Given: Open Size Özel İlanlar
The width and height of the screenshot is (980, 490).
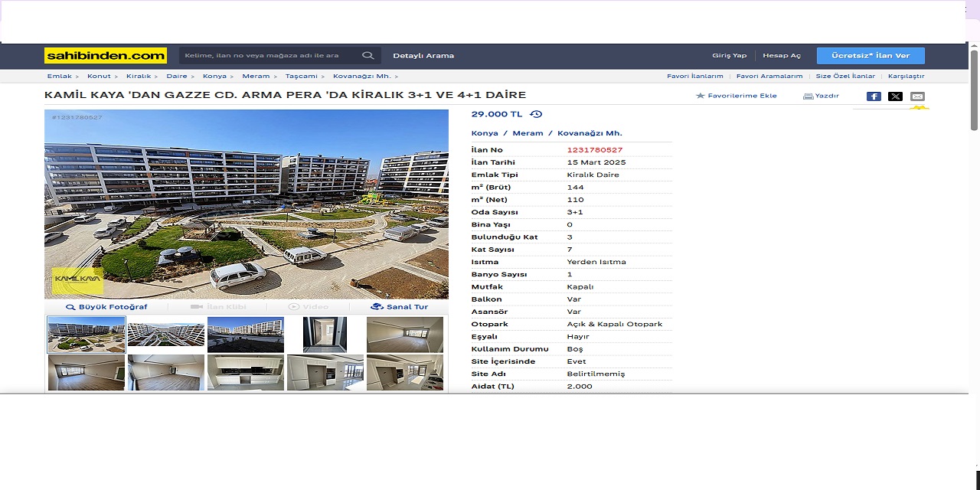Looking at the screenshot, I should click(x=845, y=76).
